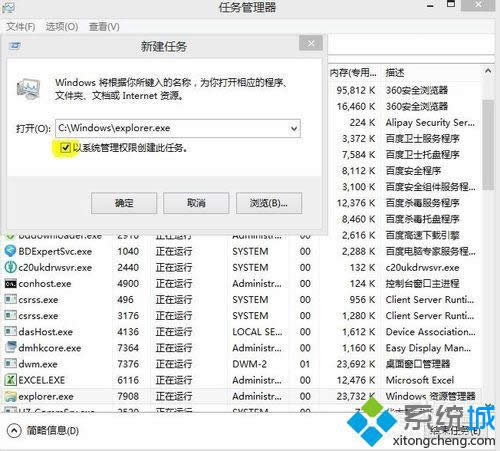Click the LOCAL SE... user name cell
Viewport: 500px width, 451px height.
(x=257, y=332)
